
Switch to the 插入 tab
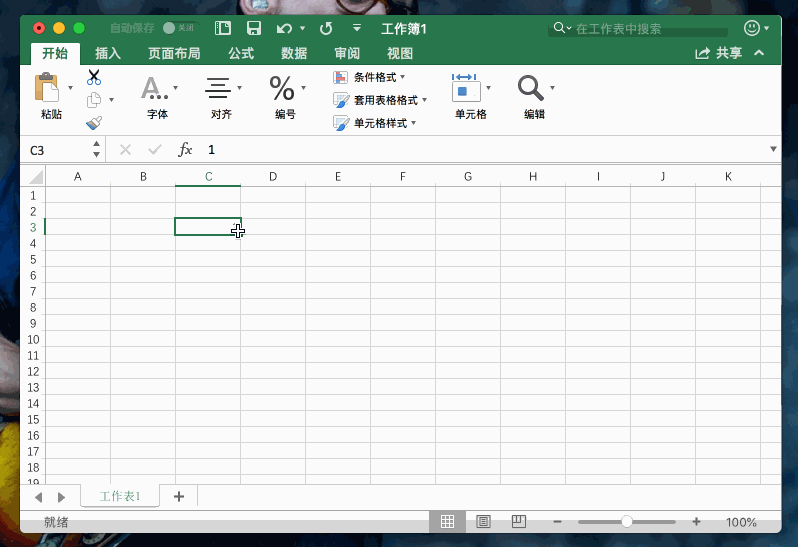pyautogui.click(x=107, y=53)
